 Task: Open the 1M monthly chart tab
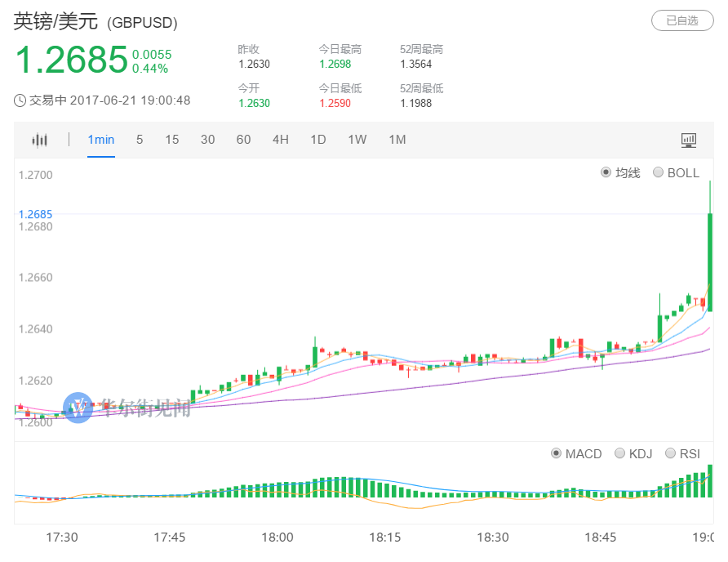397,140
